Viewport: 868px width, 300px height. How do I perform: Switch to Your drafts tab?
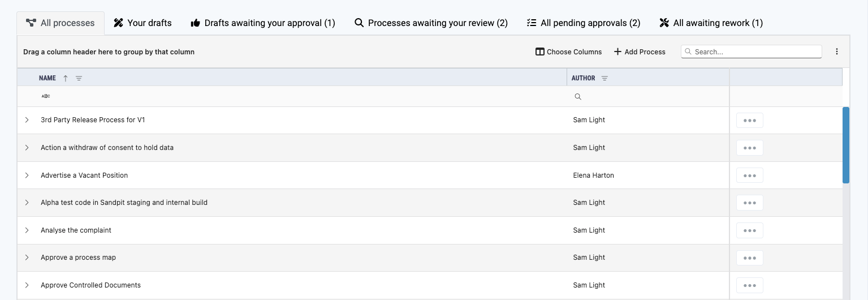click(x=142, y=23)
